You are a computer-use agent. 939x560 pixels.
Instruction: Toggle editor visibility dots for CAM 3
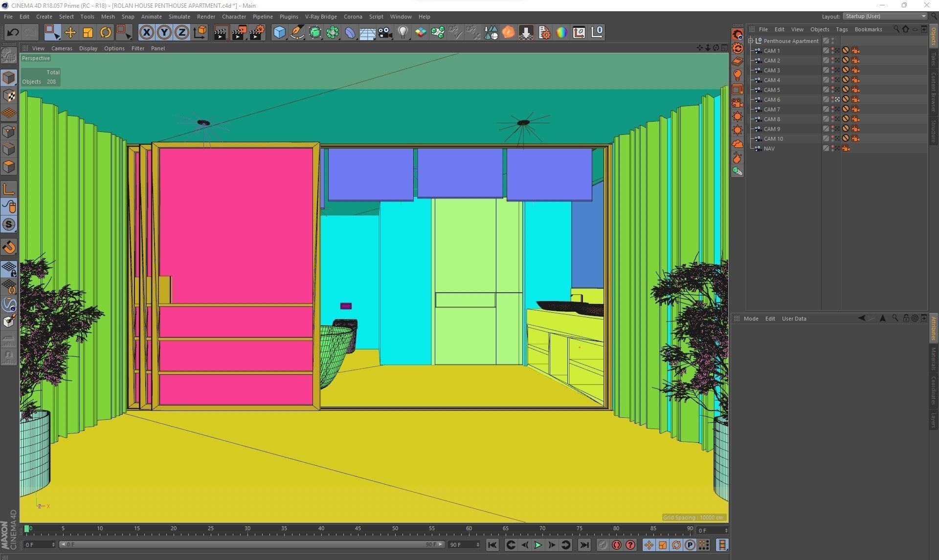pos(832,70)
